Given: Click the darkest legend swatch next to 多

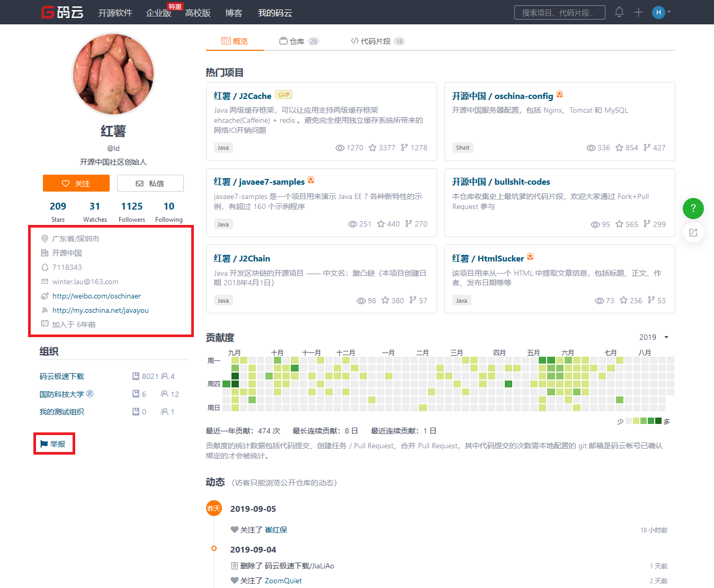Looking at the screenshot, I should [658, 421].
